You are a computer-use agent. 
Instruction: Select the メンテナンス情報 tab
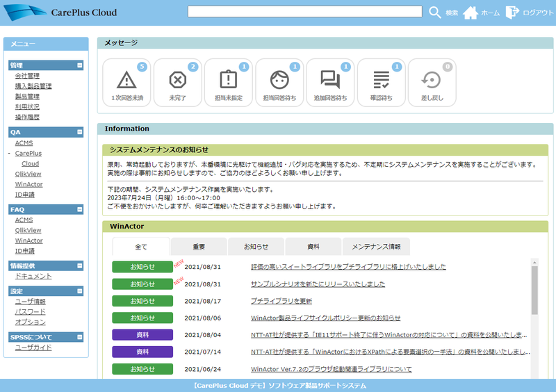[376, 247]
